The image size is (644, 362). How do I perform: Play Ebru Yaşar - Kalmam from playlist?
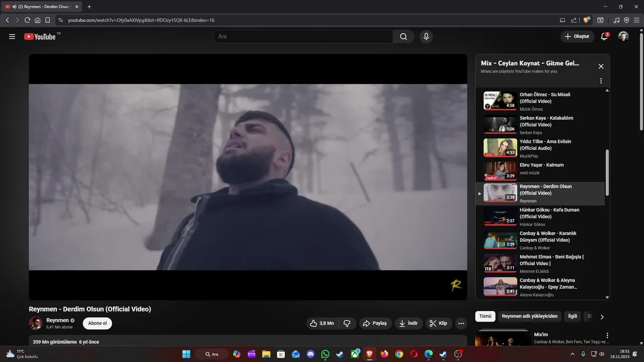[x=541, y=170]
